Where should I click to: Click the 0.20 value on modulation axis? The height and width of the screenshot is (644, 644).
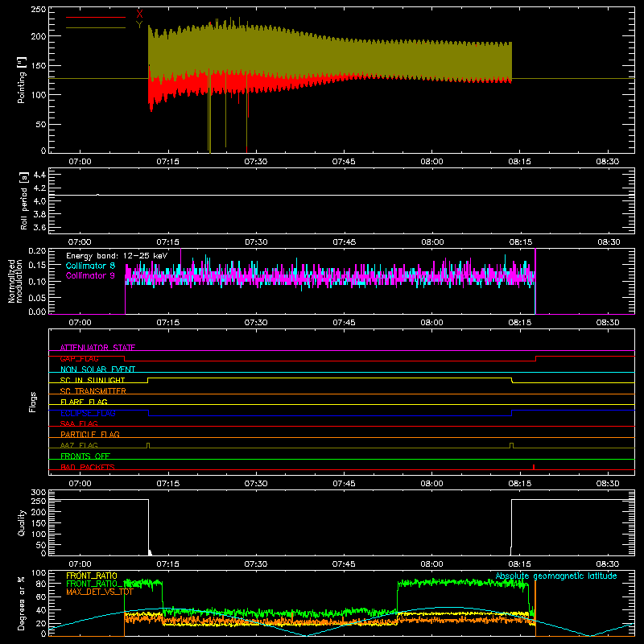(x=37, y=250)
